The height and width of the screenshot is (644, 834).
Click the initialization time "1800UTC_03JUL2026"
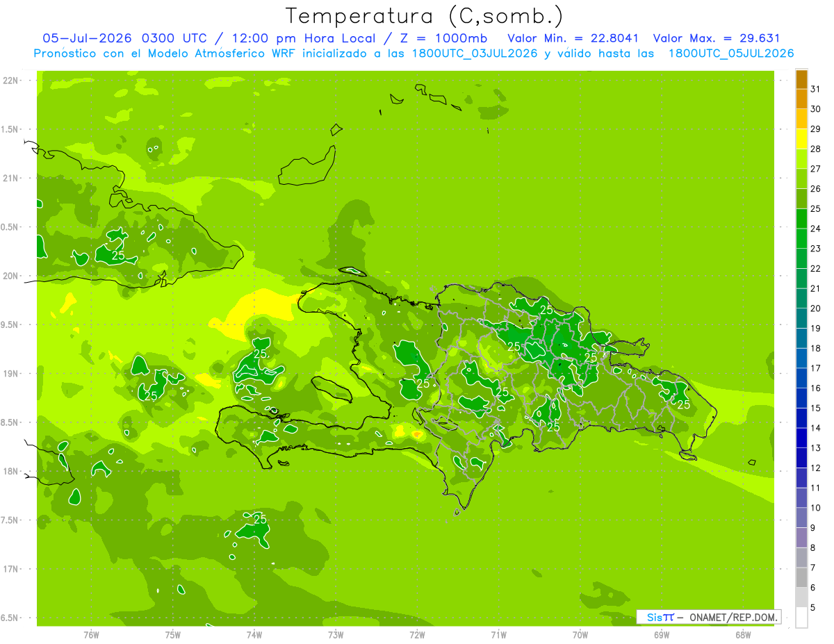(475, 53)
